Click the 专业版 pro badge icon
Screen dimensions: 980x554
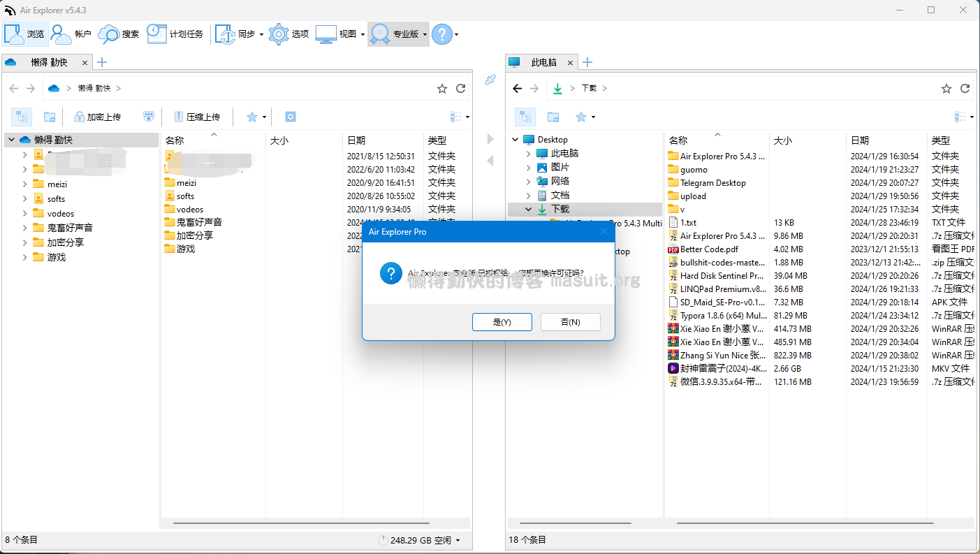point(380,34)
